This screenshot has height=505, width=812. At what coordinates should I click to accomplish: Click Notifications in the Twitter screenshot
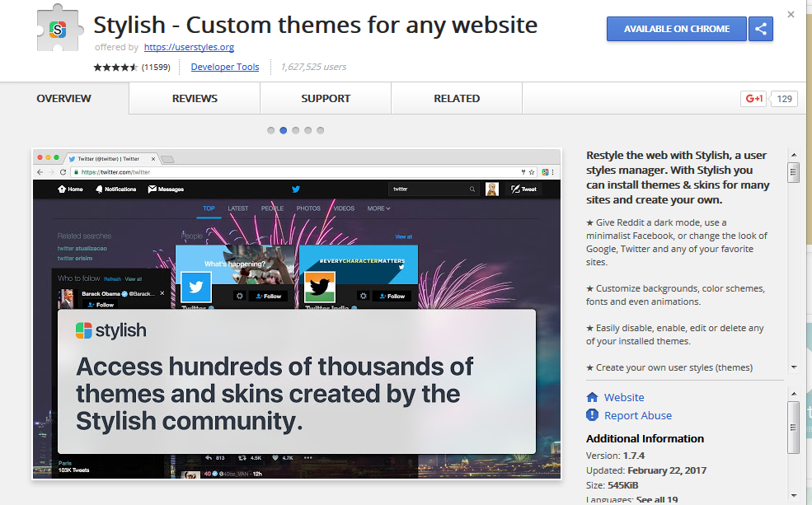click(115, 189)
